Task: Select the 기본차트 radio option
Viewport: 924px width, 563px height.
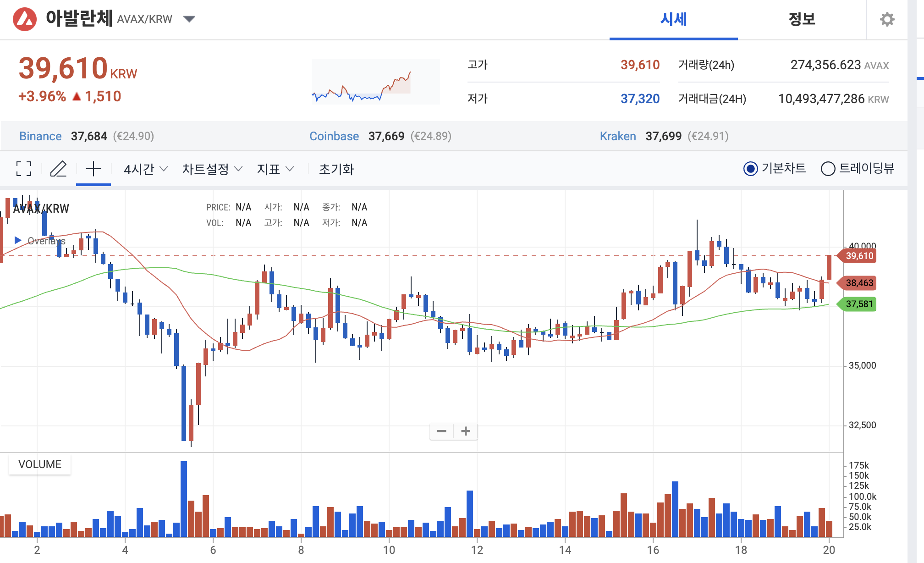Action: coord(750,169)
